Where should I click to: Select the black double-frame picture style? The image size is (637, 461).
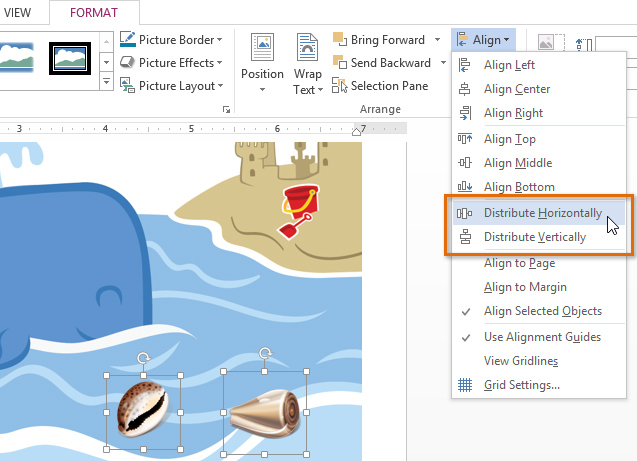pyautogui.click(x=70, y=58)
